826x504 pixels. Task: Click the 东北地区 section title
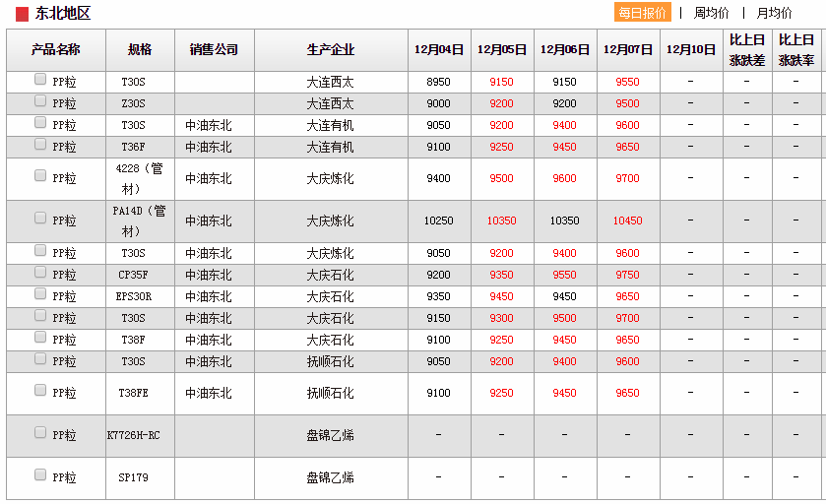tap(63, 14)
